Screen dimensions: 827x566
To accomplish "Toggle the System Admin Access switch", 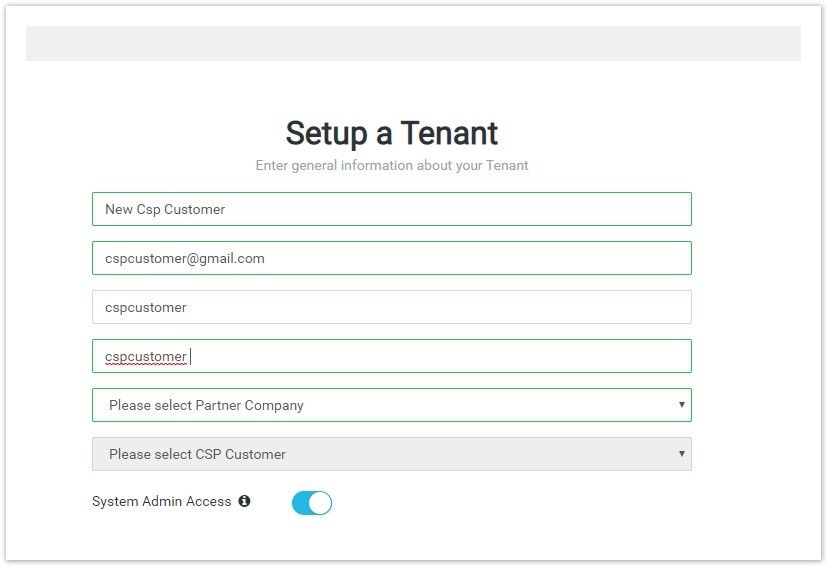I will (311, 503).
